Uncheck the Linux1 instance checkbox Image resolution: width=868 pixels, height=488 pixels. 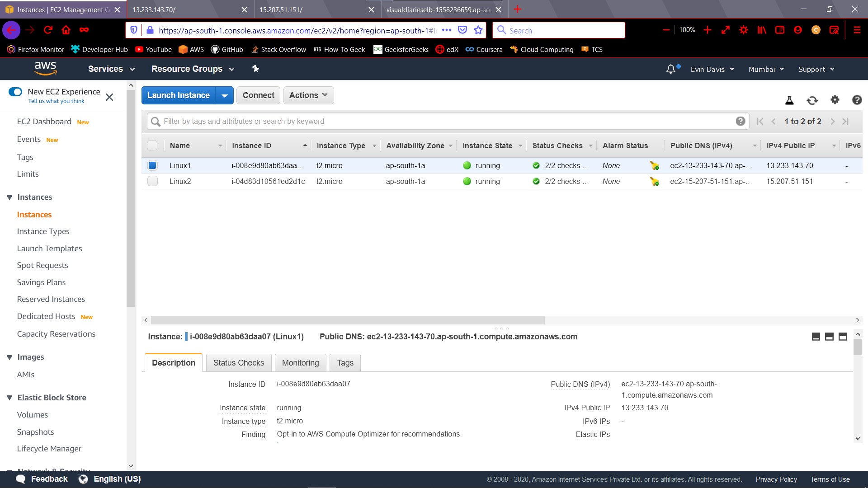coord(152,165)
